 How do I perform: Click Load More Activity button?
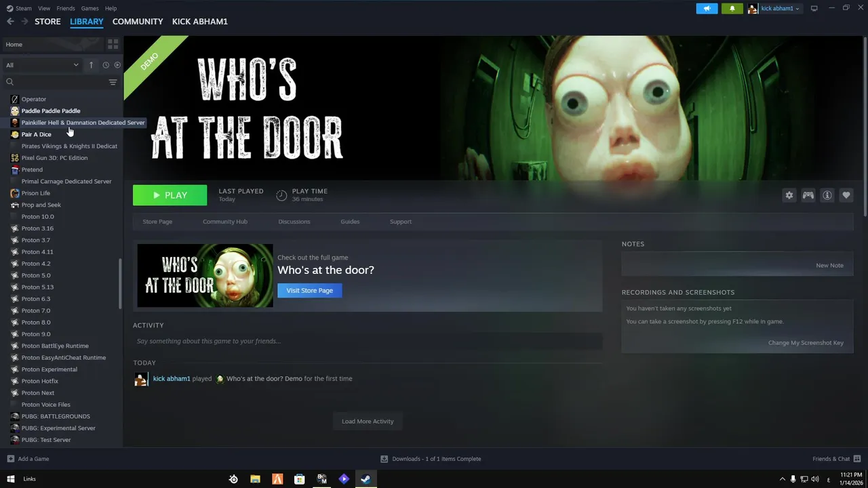(x=368, y=421)
